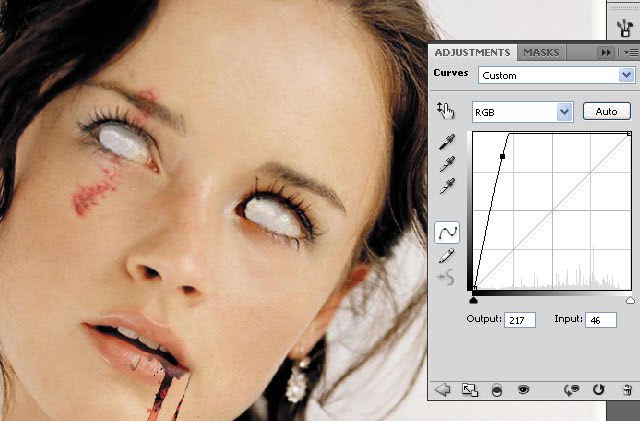
Task: Pick the white point eyedropper
Action: (x=447, y=186)
